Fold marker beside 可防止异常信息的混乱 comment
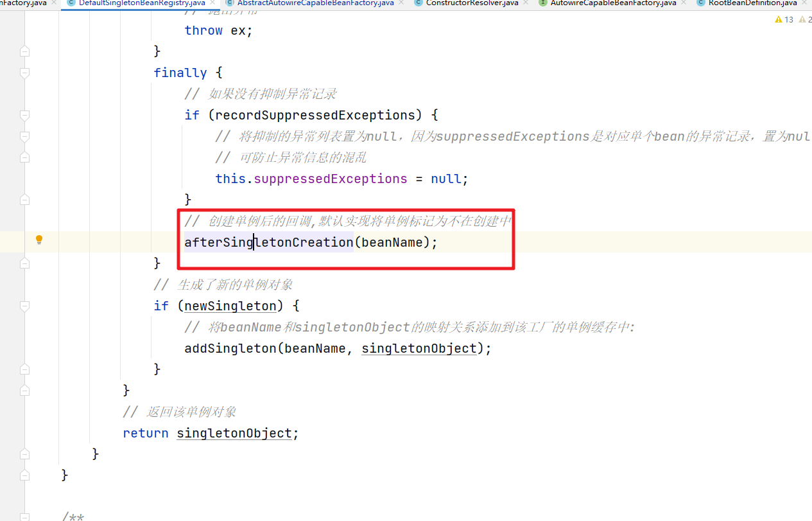Screen dimensions: 812x521 (x=24, y=157)
